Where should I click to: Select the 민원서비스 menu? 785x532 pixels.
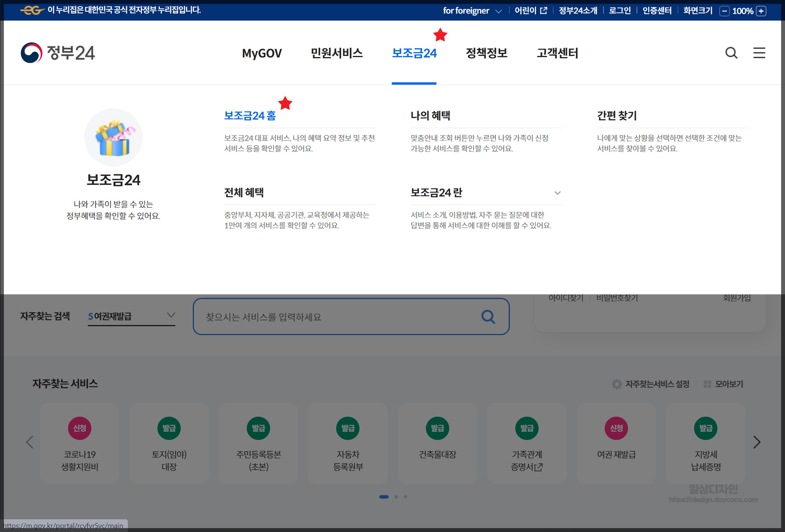[x=337, y=53]
